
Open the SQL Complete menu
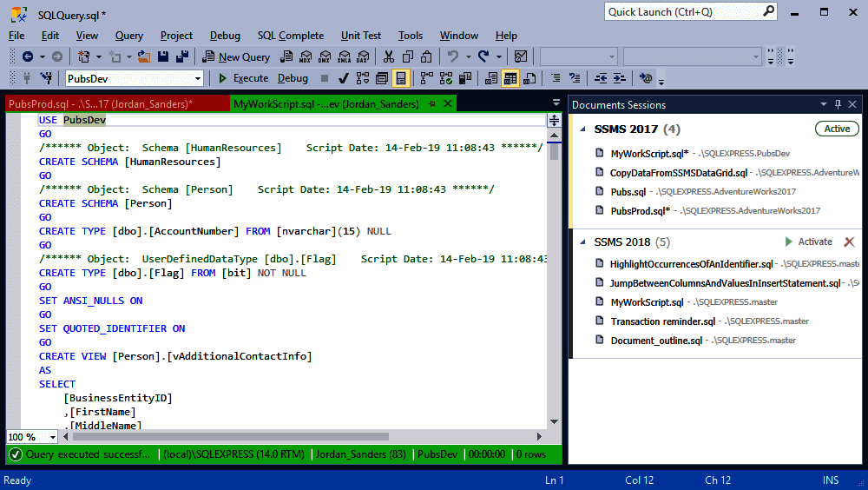pos(290,36)
